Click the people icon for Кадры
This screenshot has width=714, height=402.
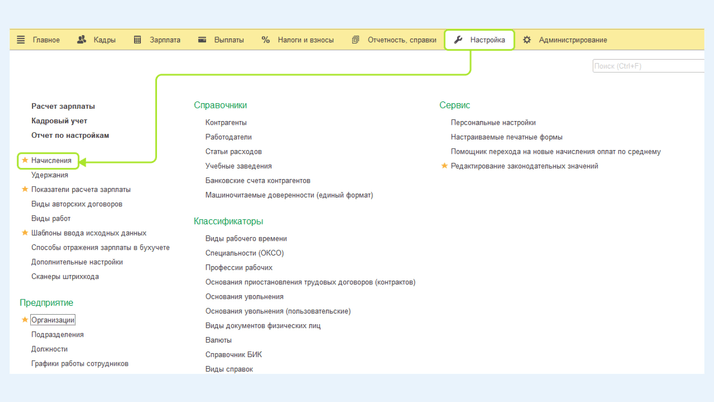point(82,40)
